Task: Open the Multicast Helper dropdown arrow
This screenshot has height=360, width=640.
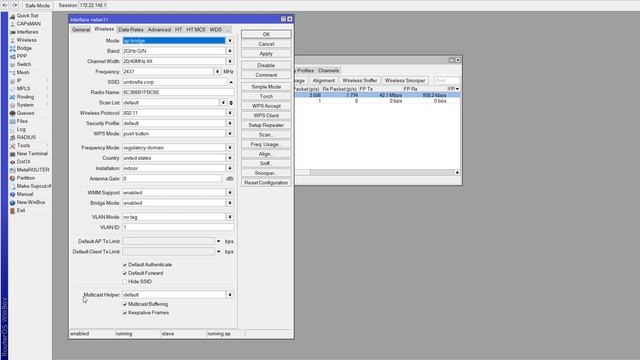Action: tap(230, 295)
